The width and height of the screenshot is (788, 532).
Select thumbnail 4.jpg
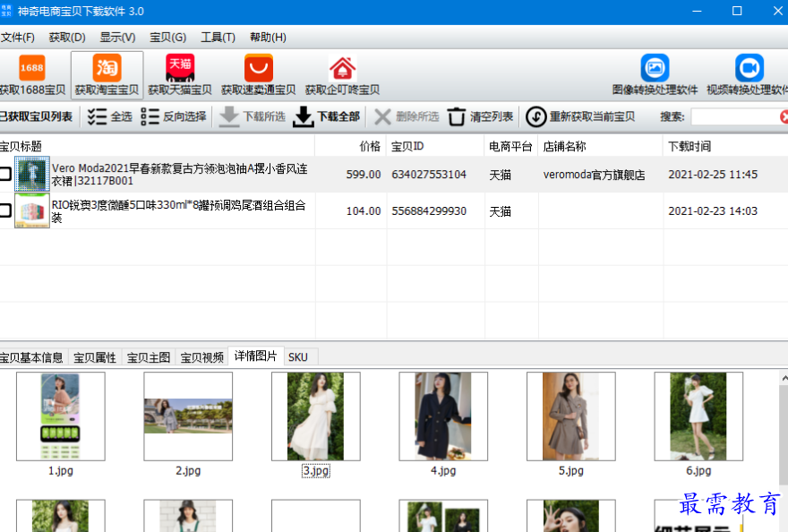coord(443,416)
